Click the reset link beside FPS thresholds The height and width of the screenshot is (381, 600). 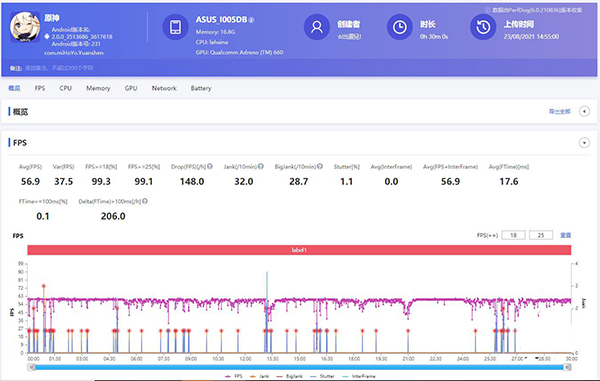[566, 235]
